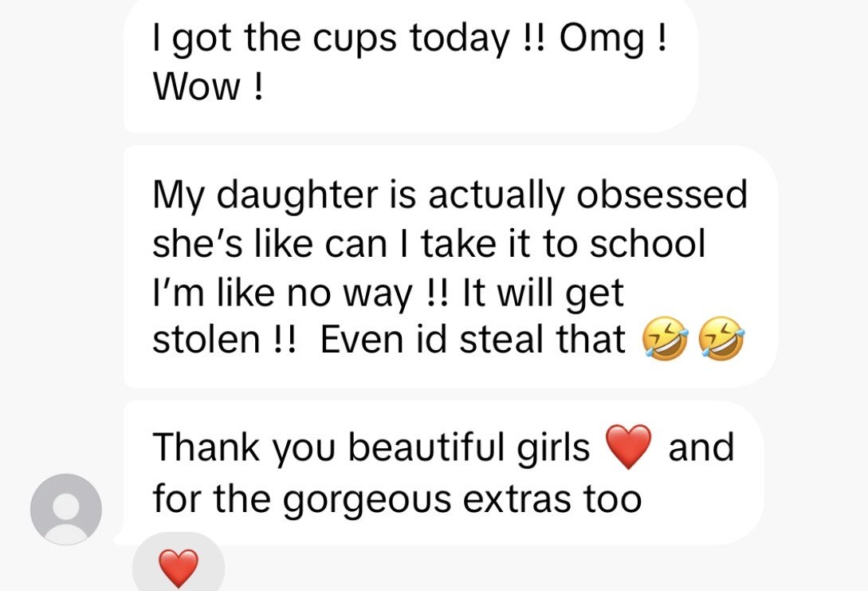Click the word "school" in second message
The height and width of the screenshot is (591, 868).
coord(647,243)
